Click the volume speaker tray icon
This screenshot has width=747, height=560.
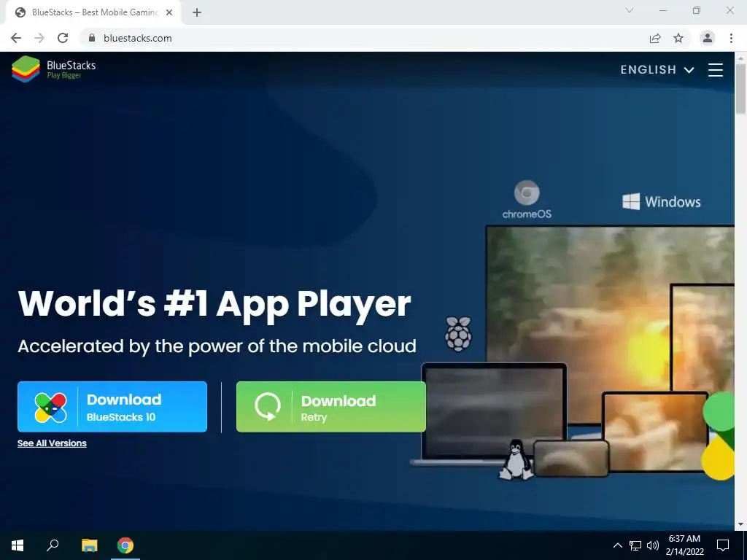click(653, 545)
